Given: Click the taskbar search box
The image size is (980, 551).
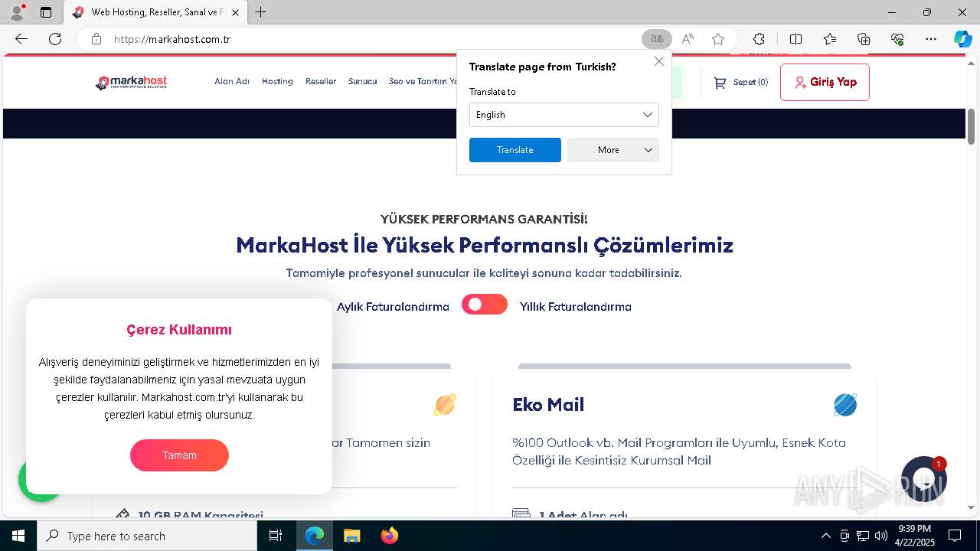Looking at the screenshot, I should (147, 536).
